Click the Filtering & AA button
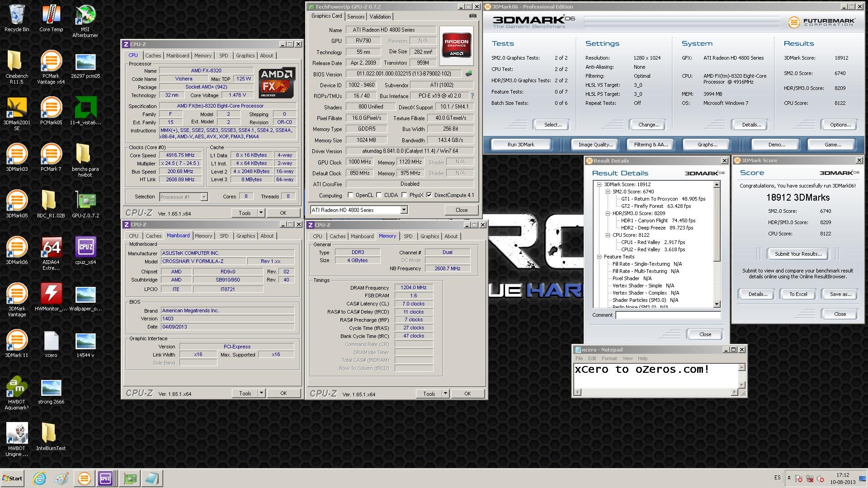Image resolution: width=868 pixels, height=488 pixels. [651, 145]
